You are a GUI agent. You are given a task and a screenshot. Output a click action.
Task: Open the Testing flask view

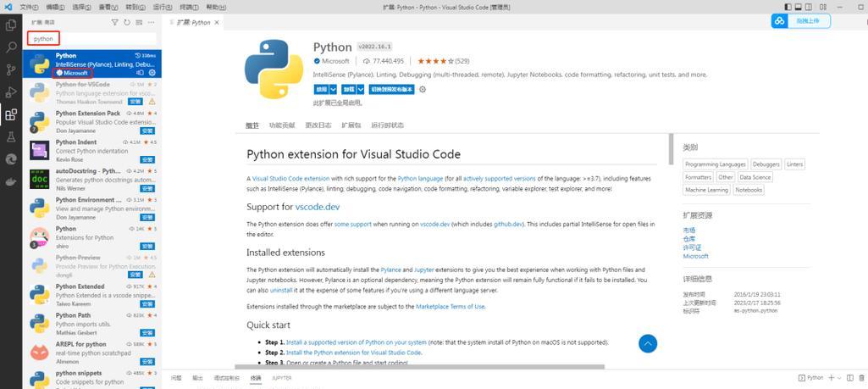click(10, 137)
